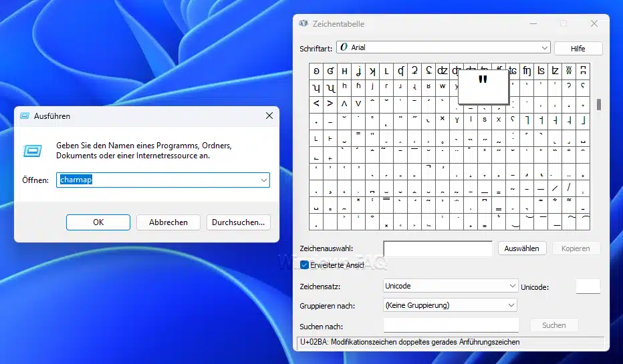Minimize the Zeichentabelle window
This screenshot has width=623, height=364.
point(533,24)
